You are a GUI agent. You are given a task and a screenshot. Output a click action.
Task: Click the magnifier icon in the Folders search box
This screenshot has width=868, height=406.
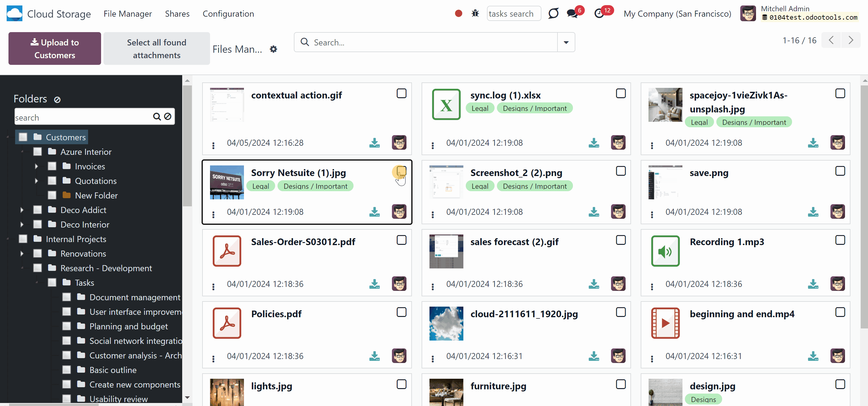(x=157, y=117)
